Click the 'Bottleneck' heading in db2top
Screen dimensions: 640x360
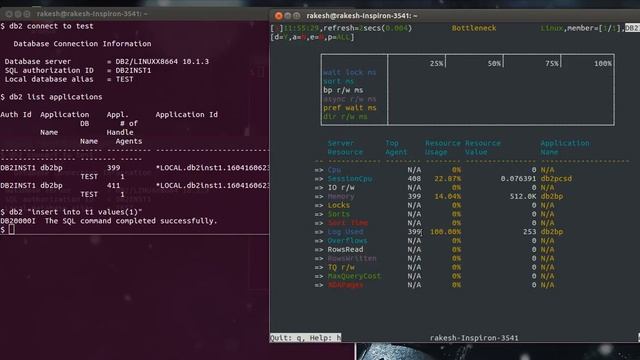[474, 28]
